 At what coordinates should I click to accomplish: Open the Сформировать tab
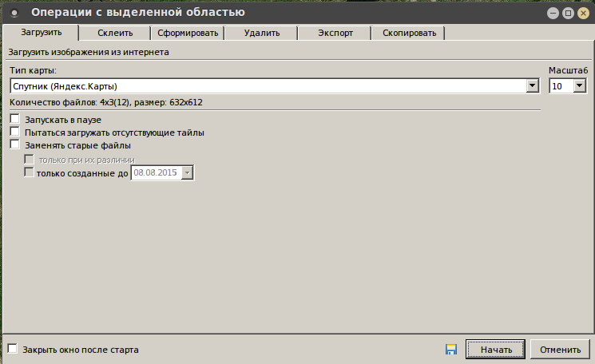187,33
